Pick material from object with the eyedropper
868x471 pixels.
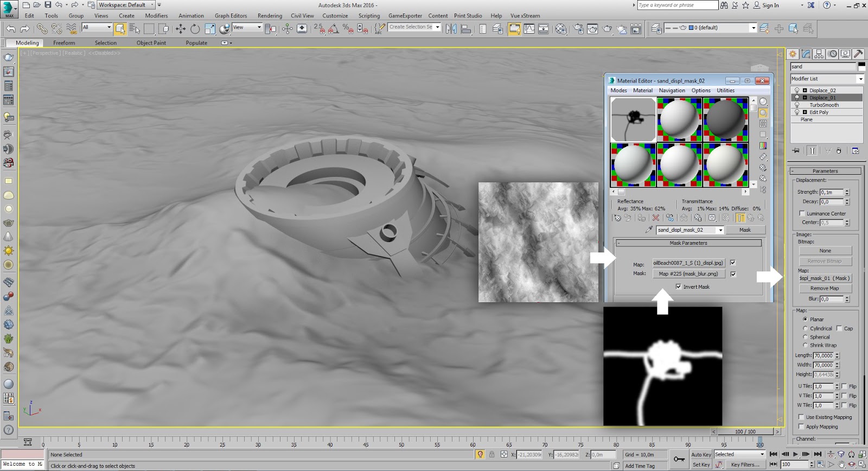649,230
